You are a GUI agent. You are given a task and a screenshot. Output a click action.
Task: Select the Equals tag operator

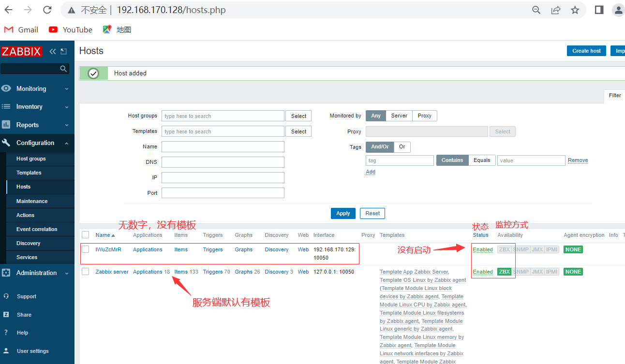click(x=482, y=160)
